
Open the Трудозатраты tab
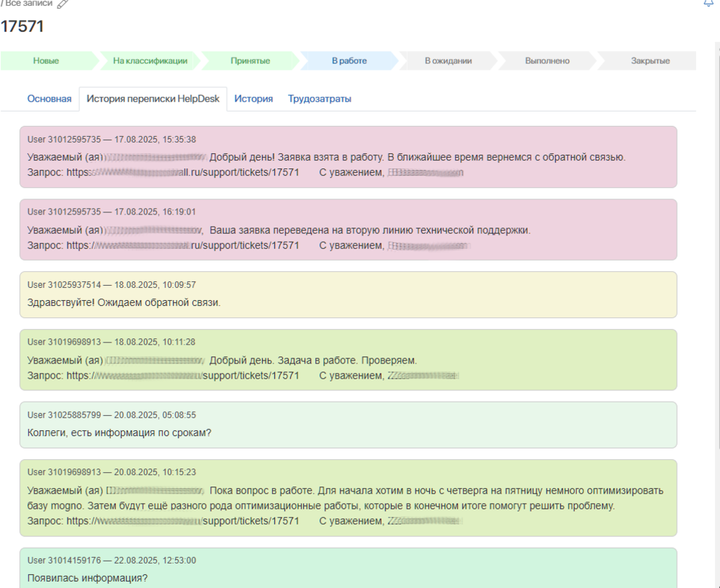coord(320,99)
